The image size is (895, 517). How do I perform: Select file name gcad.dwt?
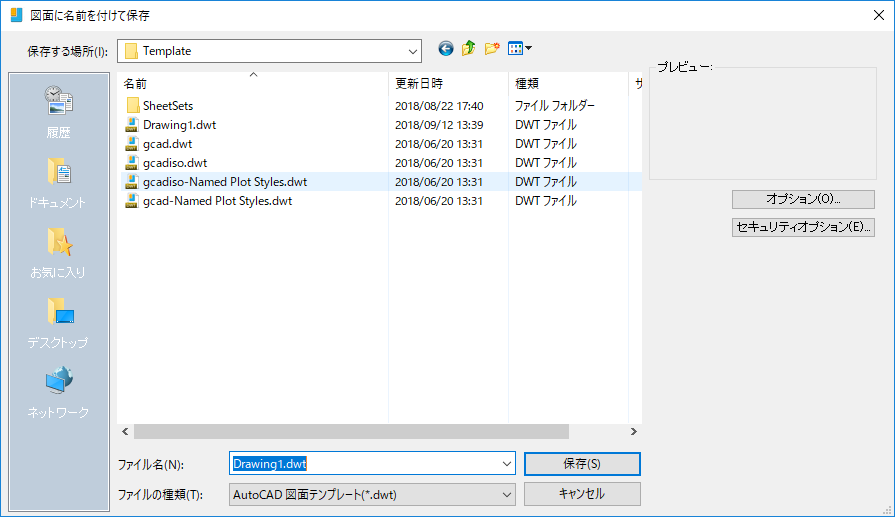coord(167,144)
